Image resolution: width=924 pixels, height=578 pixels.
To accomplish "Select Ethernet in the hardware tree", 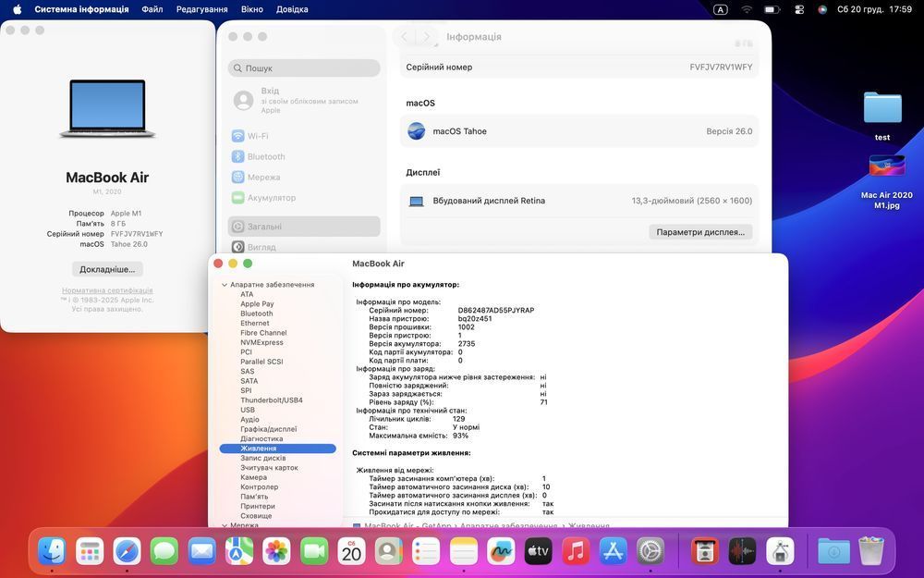I will point(255,323).
